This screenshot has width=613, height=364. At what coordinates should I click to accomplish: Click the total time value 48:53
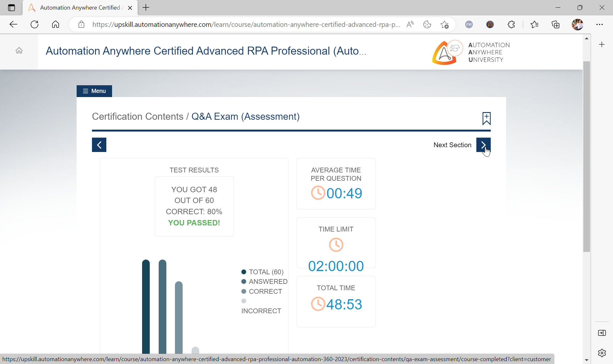(344, 304)
